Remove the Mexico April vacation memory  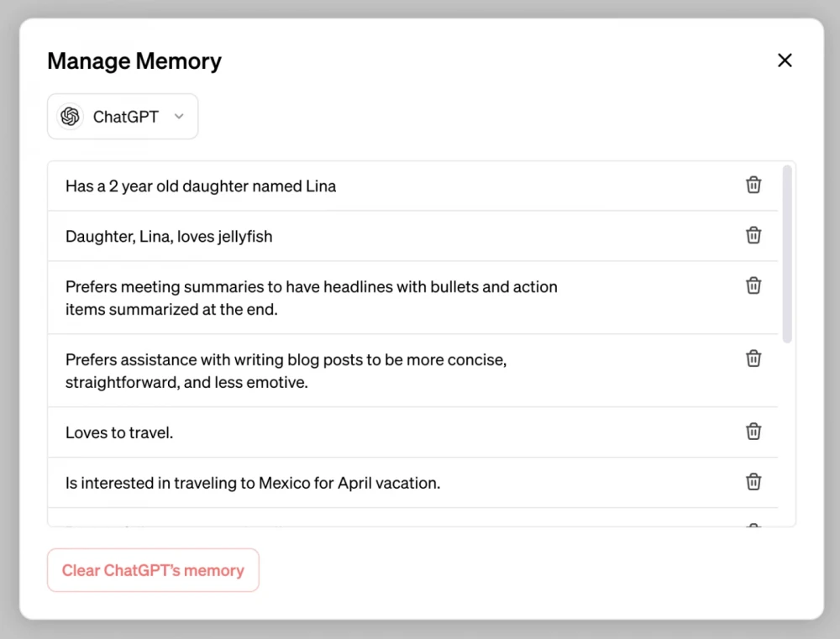tap(753, 482)
